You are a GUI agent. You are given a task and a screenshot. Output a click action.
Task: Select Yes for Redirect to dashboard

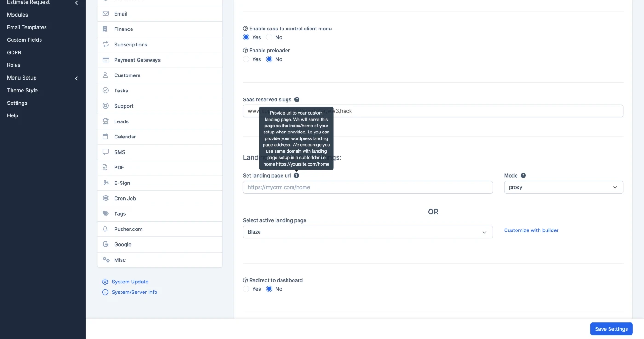point(246,289)
